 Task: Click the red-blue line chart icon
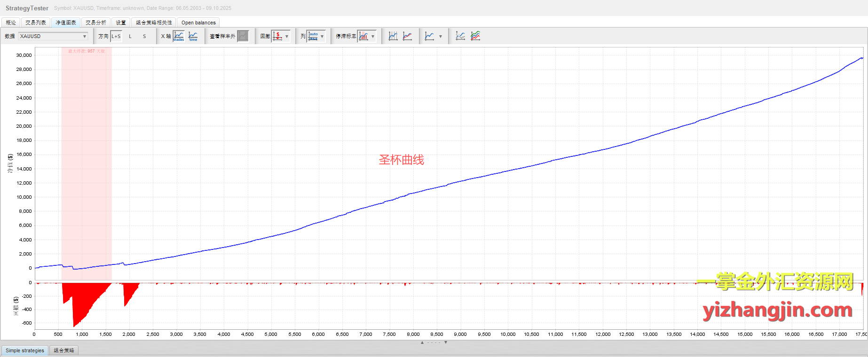pyautogui.click(x=408, y=36)
